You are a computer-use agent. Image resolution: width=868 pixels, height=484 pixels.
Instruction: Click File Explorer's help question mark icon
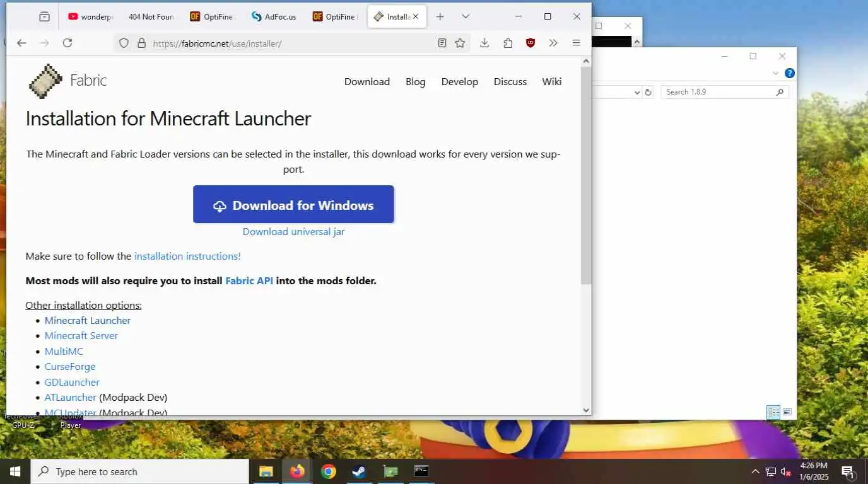click(789, 73)
